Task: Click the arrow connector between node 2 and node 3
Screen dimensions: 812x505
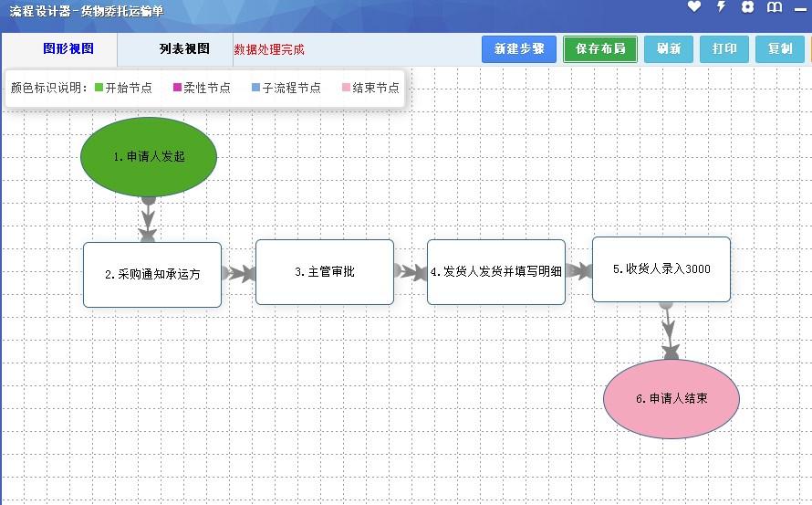Action: (x=239, y=273)
